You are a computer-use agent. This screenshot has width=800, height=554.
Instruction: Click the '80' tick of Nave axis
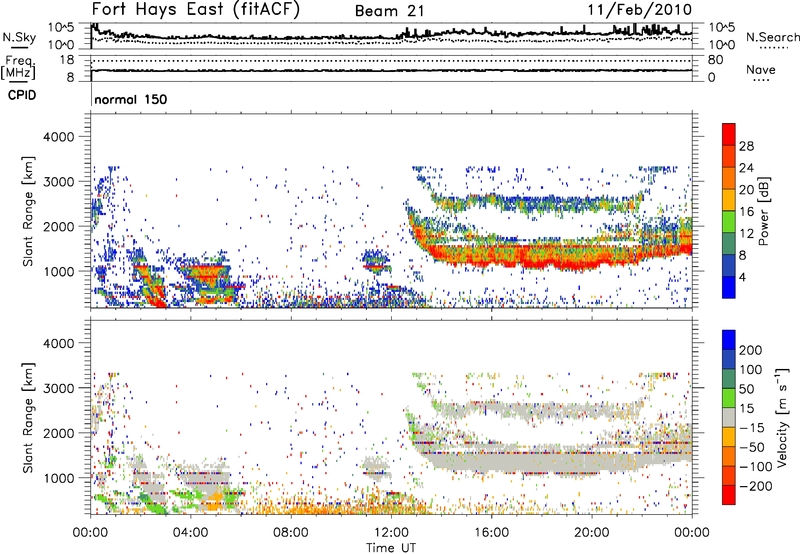click(x=715, y=60)
